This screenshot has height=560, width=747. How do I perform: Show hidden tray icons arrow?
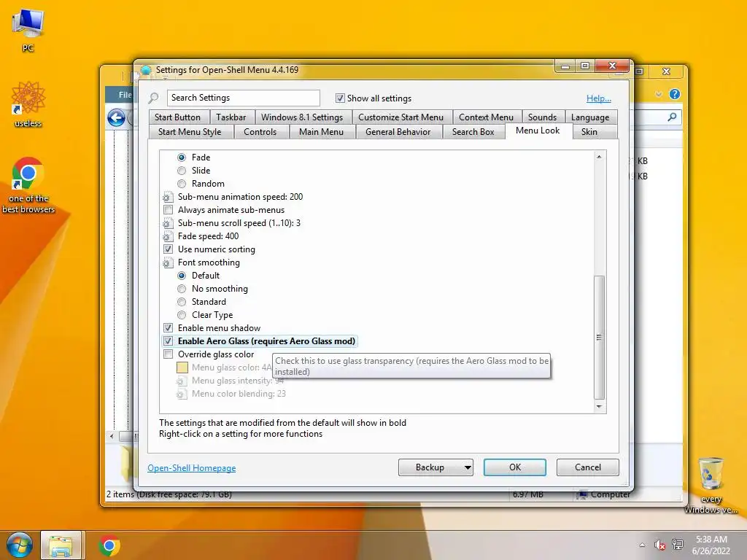point(642,545)
